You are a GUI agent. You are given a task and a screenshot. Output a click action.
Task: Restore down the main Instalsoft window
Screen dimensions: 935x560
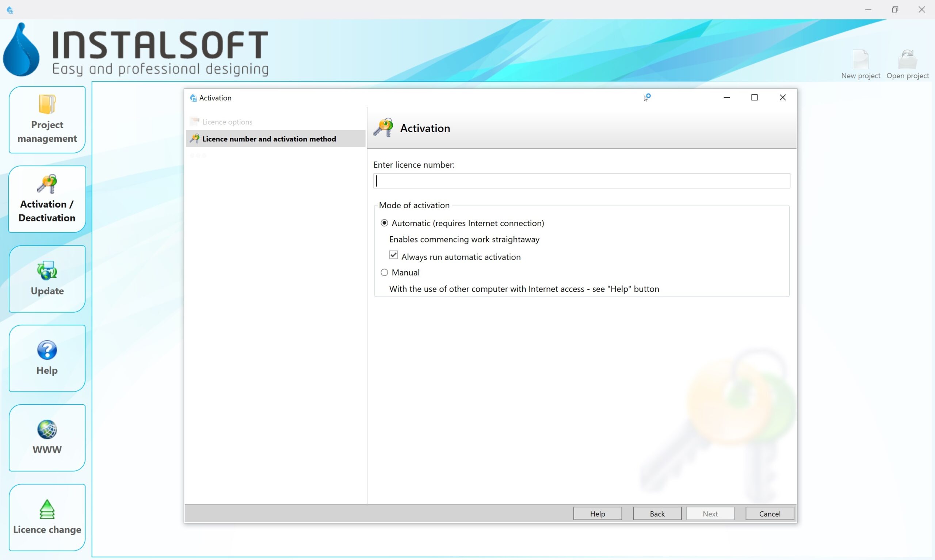(x=895, y=10)
